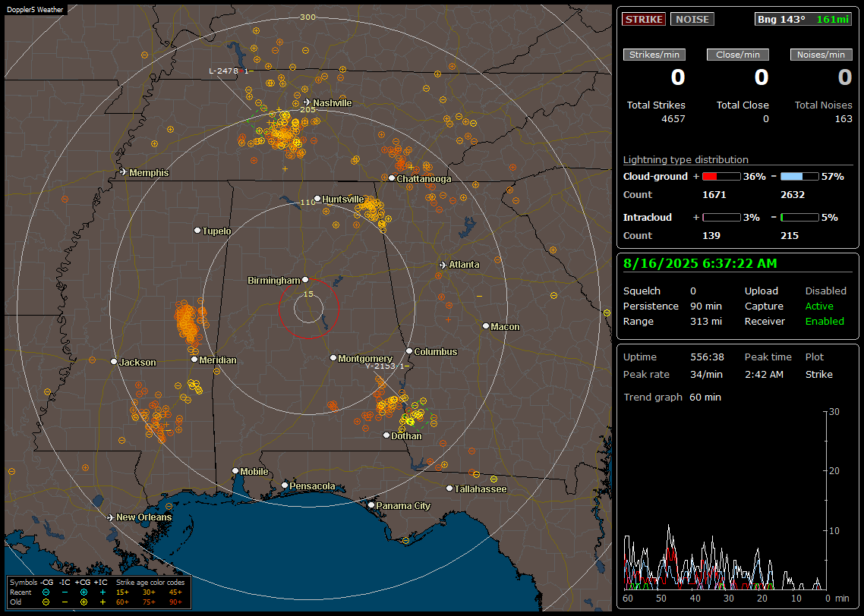Click the Panama City marker dot
Viewport: 864px width, 616px height.
tap(371, 504)
